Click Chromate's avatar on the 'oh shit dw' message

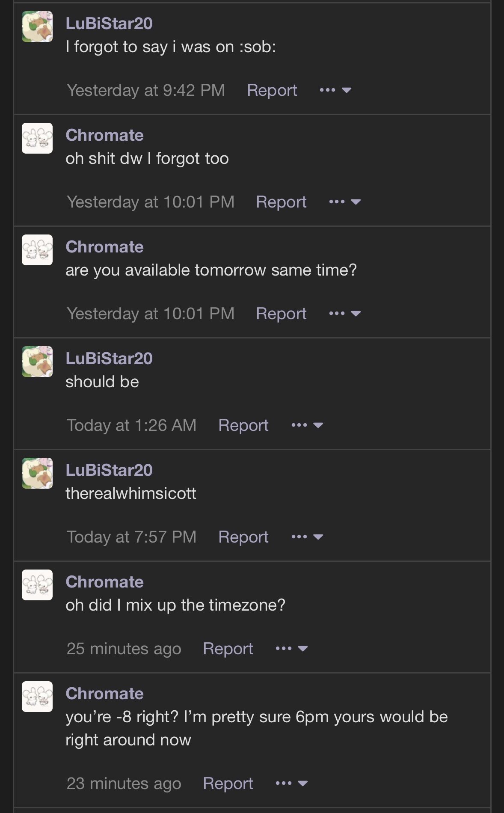tap(37, 138)
